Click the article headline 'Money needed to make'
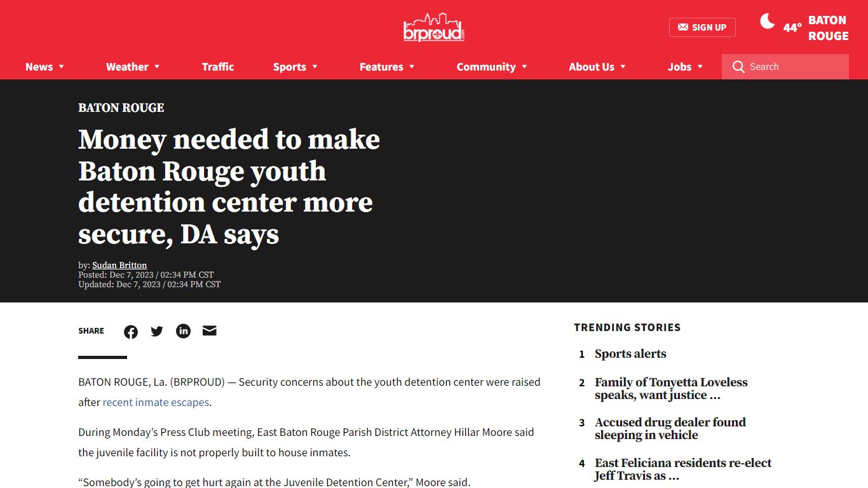Screen dimensions: 868x488 (229, 187)
